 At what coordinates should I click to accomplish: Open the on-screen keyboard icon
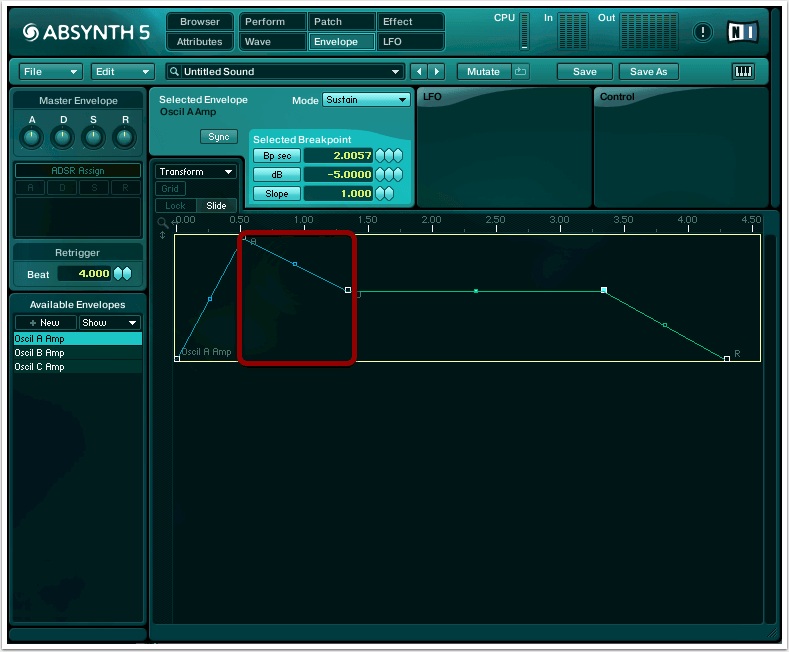click(743, 71)
